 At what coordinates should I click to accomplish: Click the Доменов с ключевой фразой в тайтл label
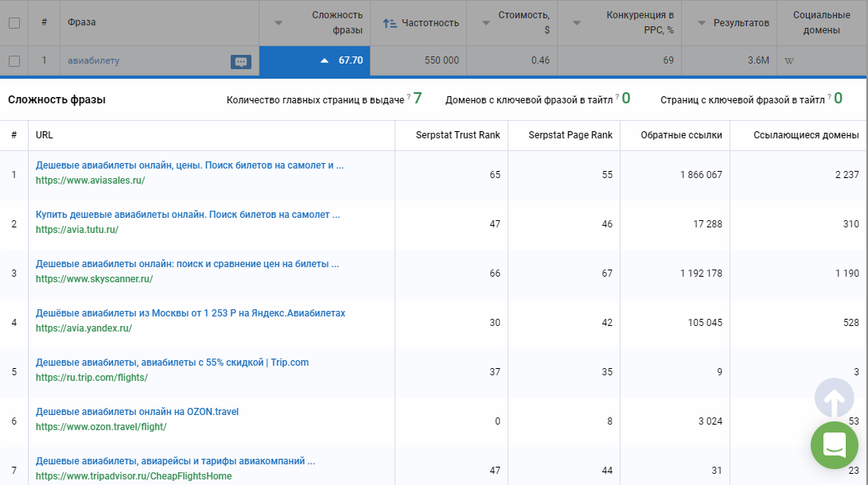[528, 100]
